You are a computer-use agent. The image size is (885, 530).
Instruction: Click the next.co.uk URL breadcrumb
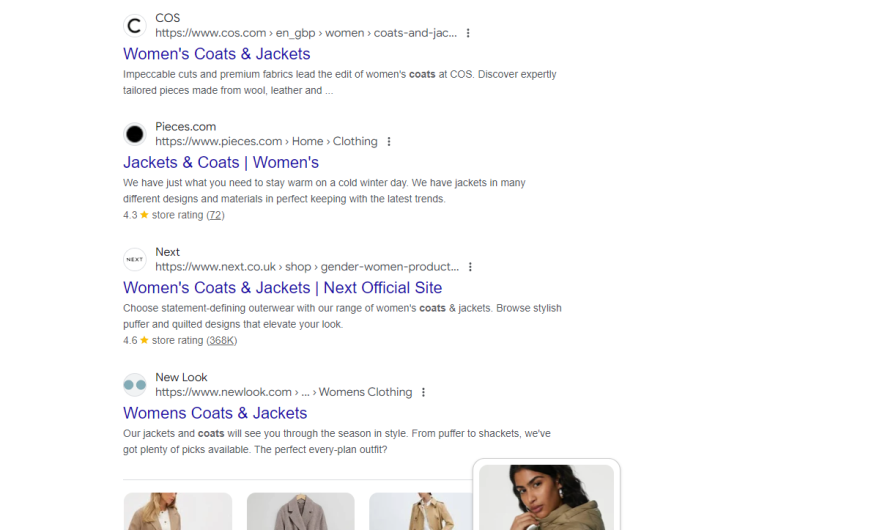coord(307,267)
